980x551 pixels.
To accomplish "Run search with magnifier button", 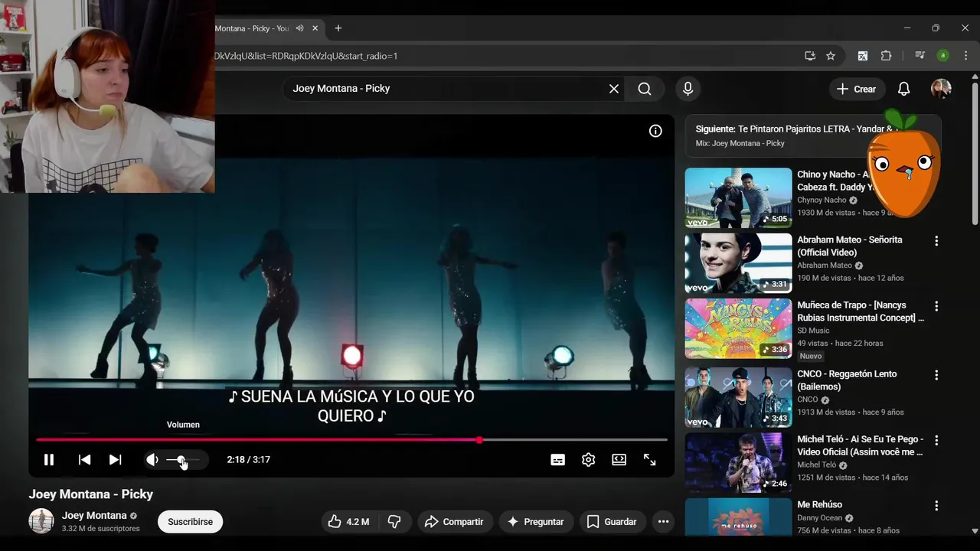I will click(x=645, y=89).
